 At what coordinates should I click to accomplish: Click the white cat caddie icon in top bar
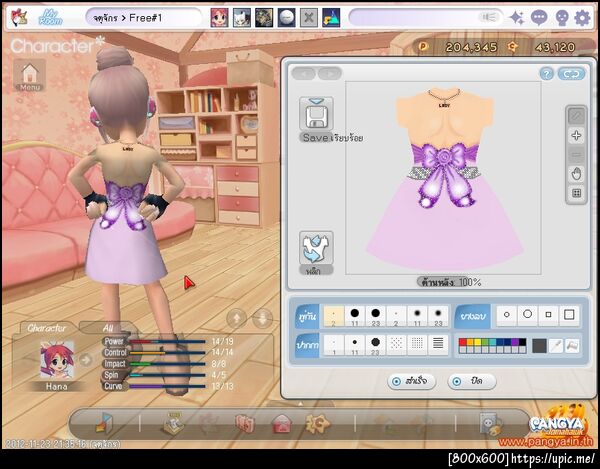click(242, 18)
